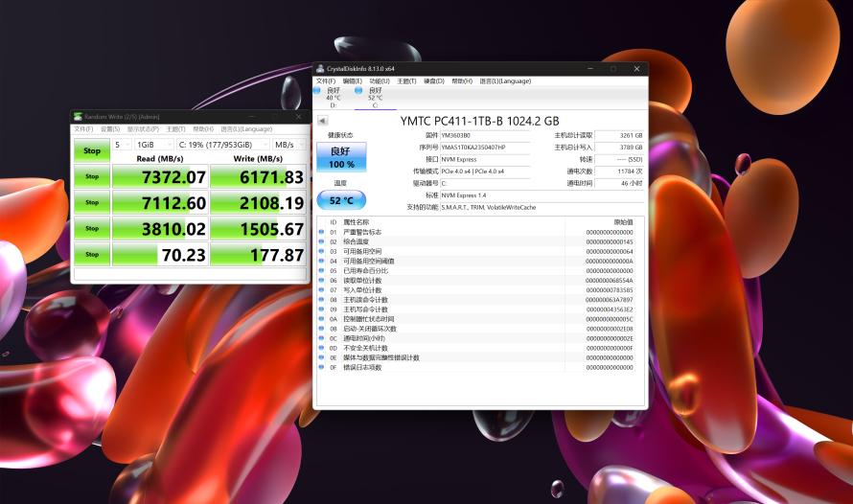This screenshot has width=853, height=504.
Task: Click the previous disk arrow in CrystalDiskInfo
Action: pyautogui.click(x=323, y=121)
